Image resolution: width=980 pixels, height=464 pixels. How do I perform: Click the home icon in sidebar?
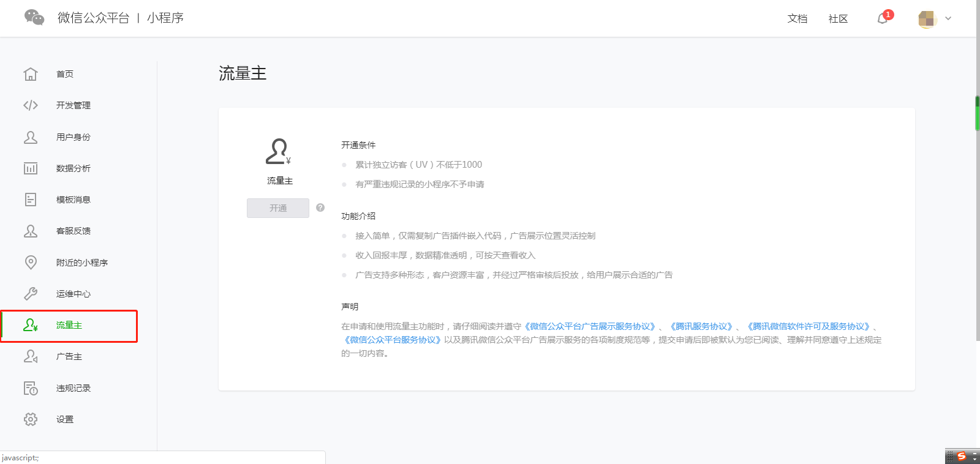pos(31,74)
